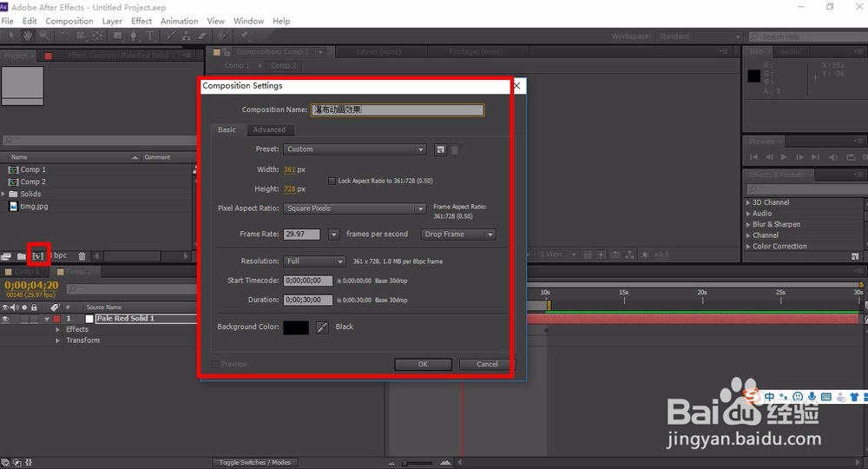Click the save preset icon beside Preset
Image resolution: width=868 pixels, height=469 pixels.
(441, 149)
